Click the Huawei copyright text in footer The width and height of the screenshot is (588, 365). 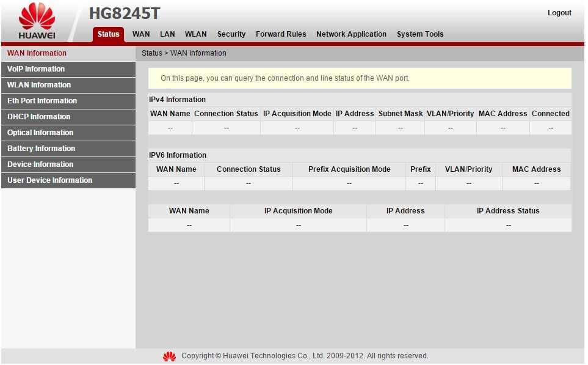[305, 356]
